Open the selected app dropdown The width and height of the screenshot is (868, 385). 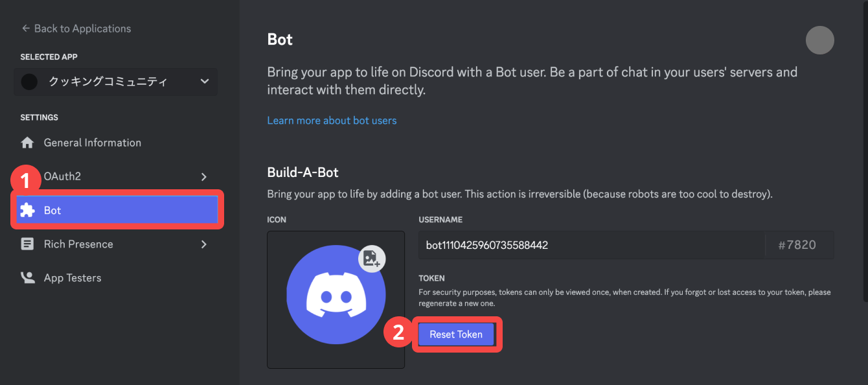click(205, 82)
